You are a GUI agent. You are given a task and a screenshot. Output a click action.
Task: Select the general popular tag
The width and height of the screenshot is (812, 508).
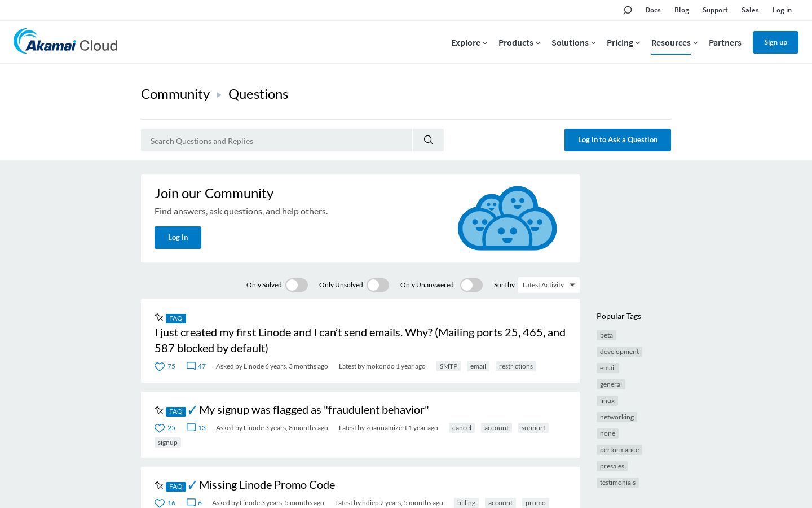(x=611, y=384)
